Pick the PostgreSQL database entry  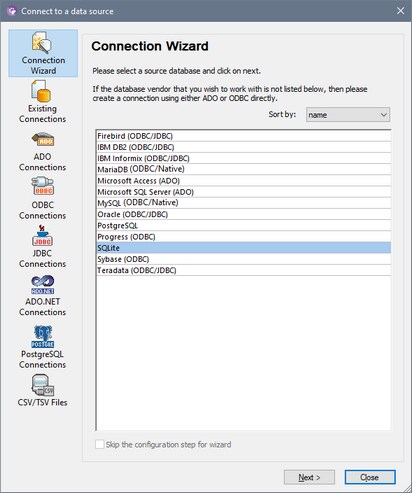[x=243, y=226]
